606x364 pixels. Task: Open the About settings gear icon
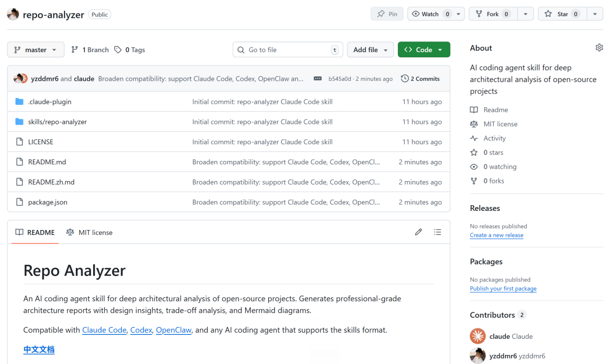tap(599, 48)
